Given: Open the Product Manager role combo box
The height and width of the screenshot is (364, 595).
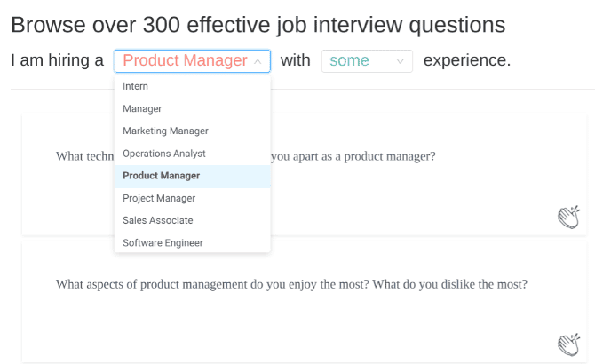Looking at the screenshot, I should pyautogui.click(x=192, y=61).
